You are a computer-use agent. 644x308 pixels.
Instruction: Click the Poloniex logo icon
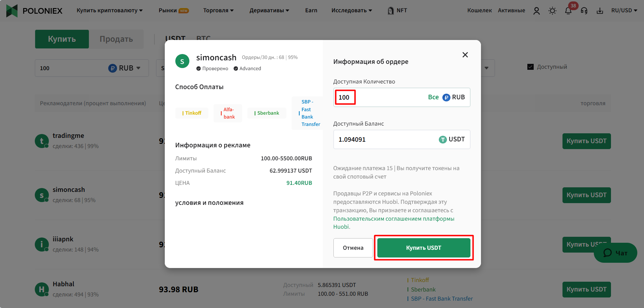[12, 11]
